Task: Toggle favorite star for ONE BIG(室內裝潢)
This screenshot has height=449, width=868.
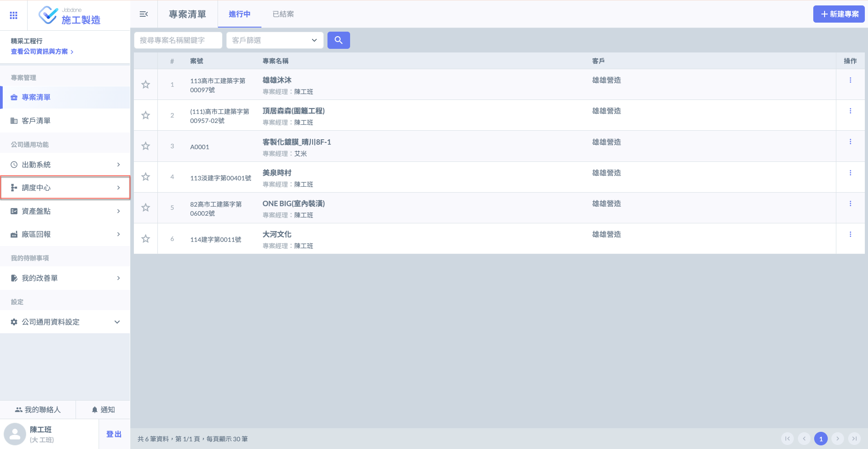Action: click(146, 208)
